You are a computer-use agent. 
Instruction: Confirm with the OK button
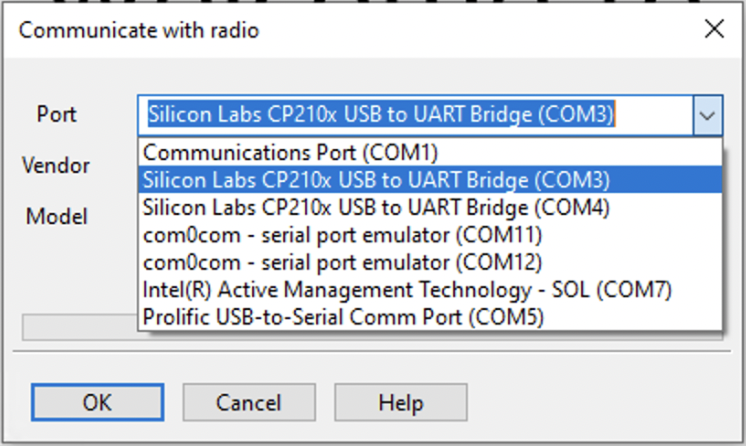(x=98, y=402)
